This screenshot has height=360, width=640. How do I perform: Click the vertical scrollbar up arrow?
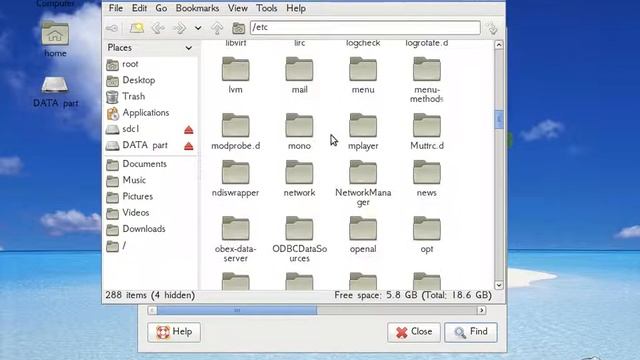click(x=499, y=44)
